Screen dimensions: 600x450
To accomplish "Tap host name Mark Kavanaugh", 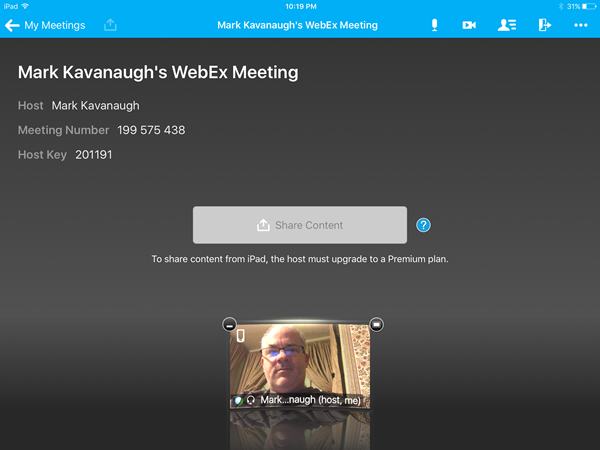I will tap(96, 106).
